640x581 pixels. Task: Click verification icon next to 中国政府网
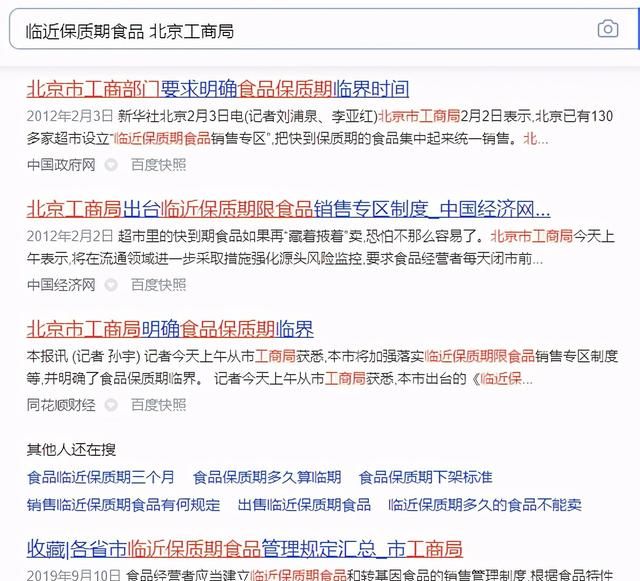111,165
